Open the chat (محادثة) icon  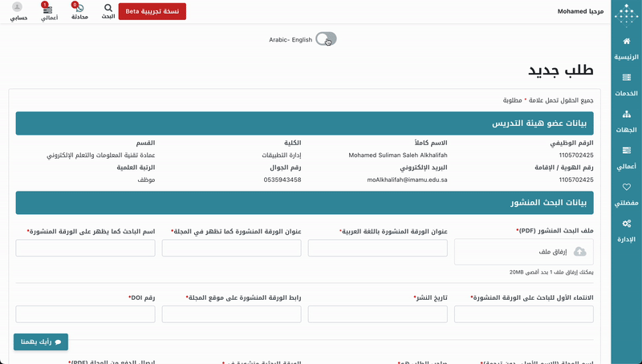79,11
